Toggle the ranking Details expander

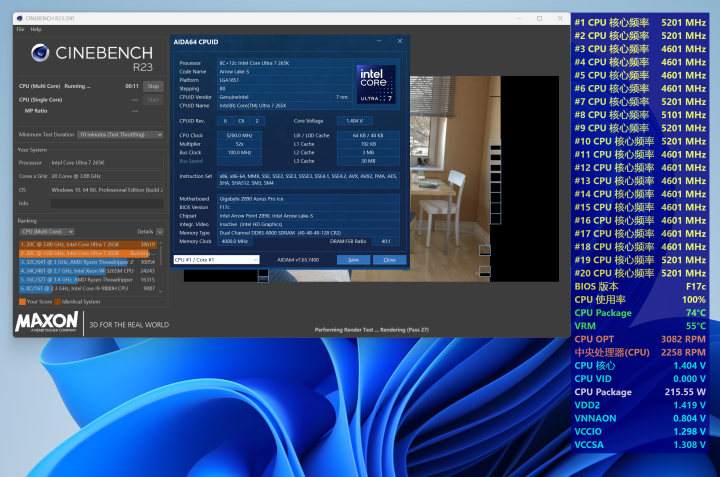click(160, 232)
